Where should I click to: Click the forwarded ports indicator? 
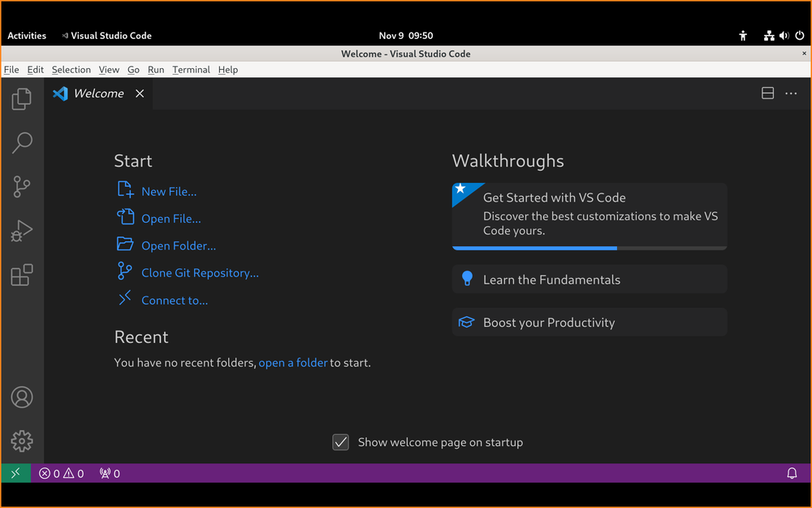point(109,472)
